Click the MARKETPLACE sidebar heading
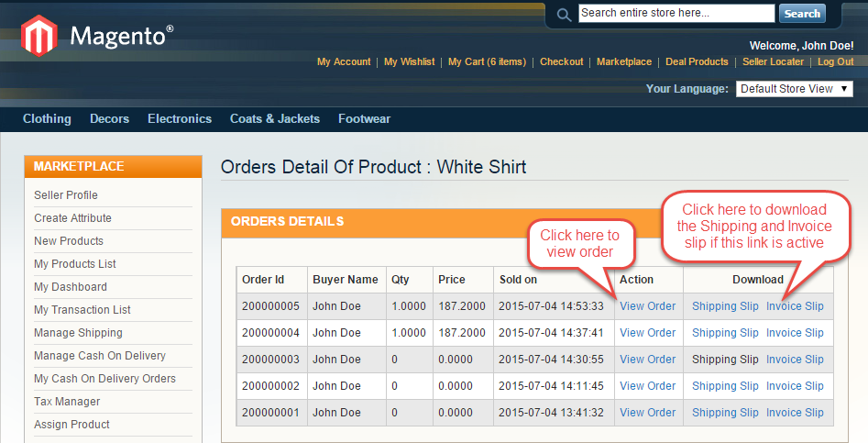 tap(79, 167)
